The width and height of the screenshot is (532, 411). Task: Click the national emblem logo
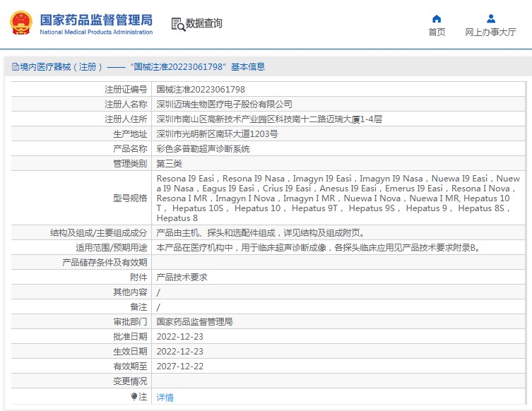pyautogui.click(x=21, y=23)
